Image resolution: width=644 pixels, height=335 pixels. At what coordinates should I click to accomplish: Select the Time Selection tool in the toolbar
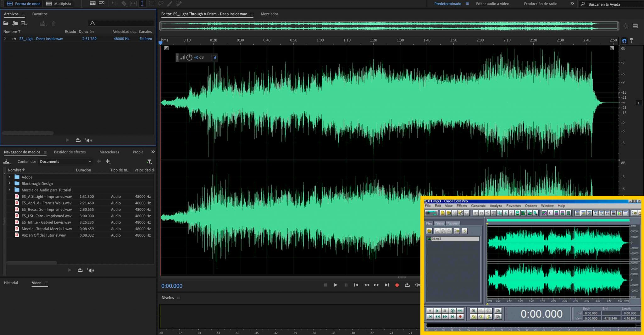point(142,3)
